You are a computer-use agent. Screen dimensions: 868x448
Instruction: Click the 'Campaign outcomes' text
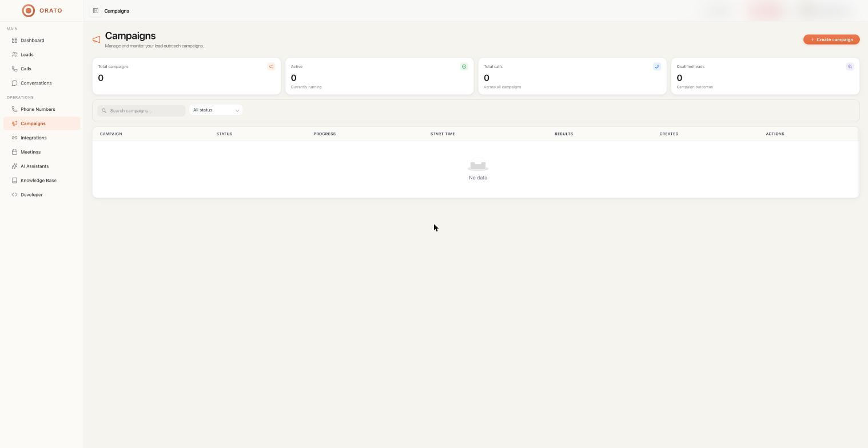click(695, 87)
